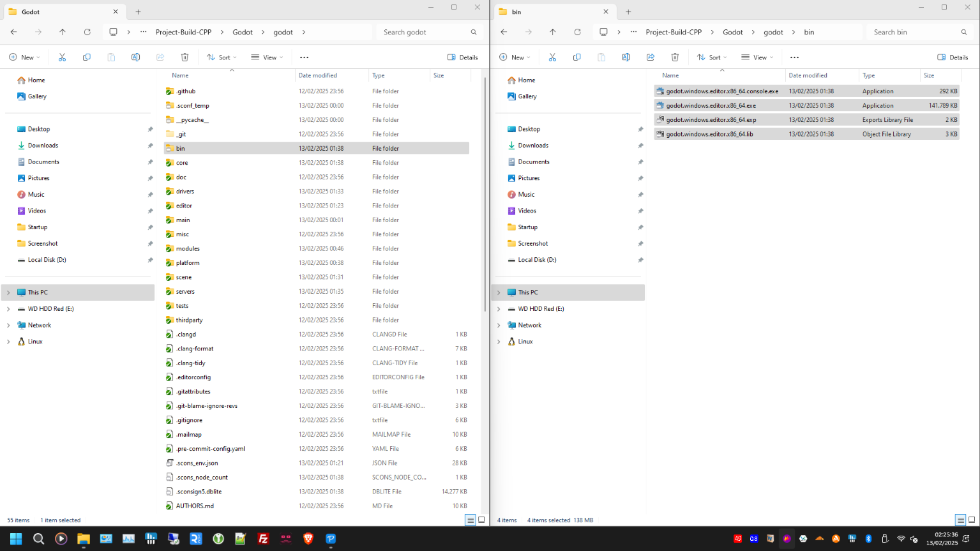
Task: Open See more options in Godot window toolbar
Action: point(305,57)
